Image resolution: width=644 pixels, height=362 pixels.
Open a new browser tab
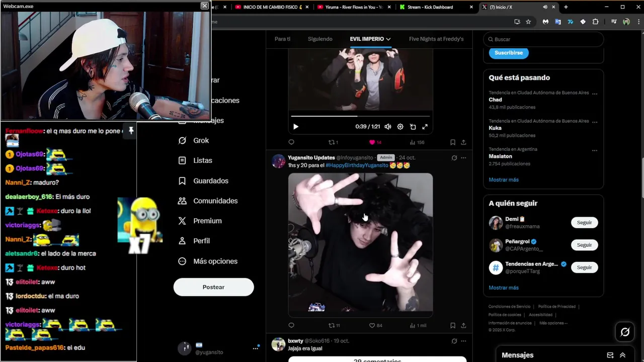[566, 7]
